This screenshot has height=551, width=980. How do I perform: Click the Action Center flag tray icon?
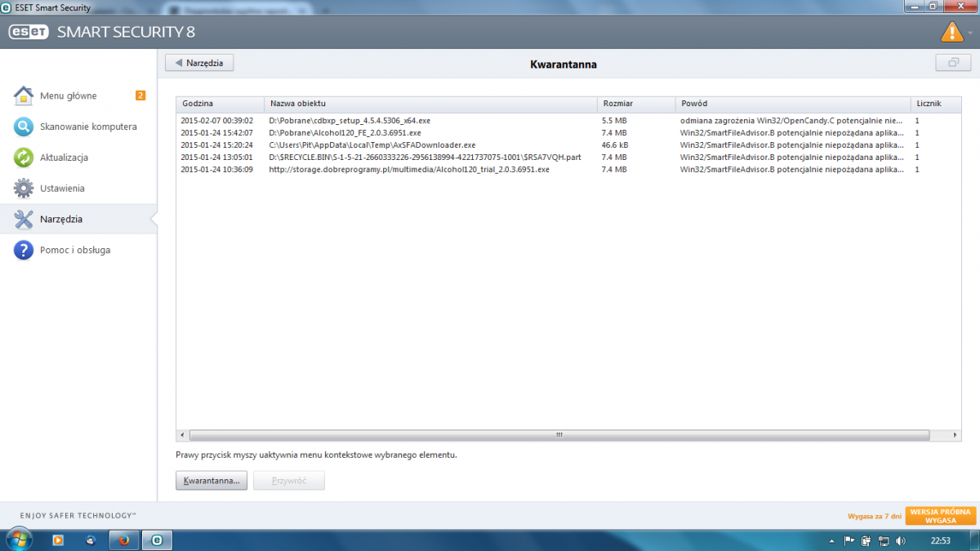(849, 540)
